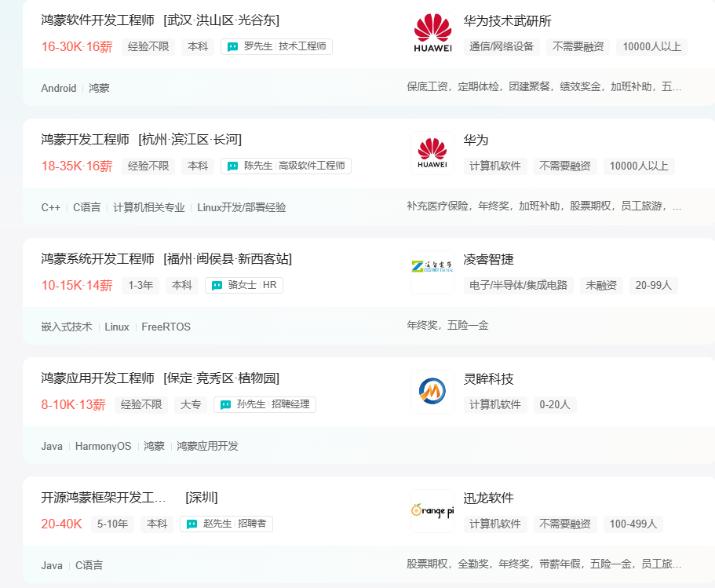The image size is (715, 588).
Task: Click the Linux开发/部署经验 tag
Action: tap(241, 207)
